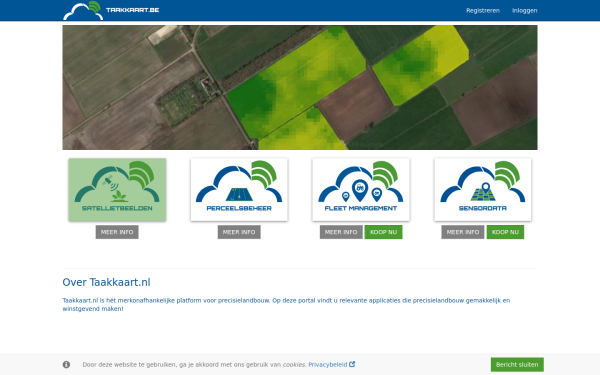Image resolution: width=600 pixels, height=375 pixels.
Task: Click the Taakkaart.be header text
Action: tap(132, 10)
